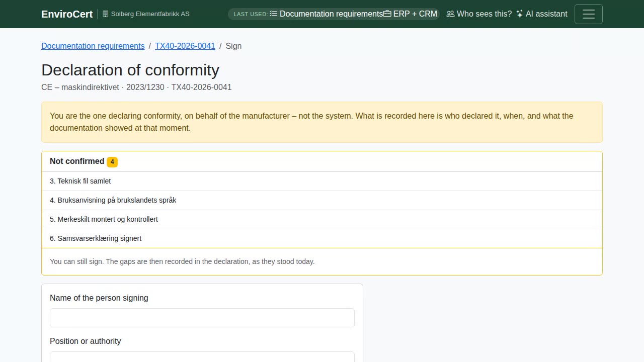The height and width of the screenshot is (362, 644).
Task: Click the Sign breadcrumb text
Action: pos(233,46)
